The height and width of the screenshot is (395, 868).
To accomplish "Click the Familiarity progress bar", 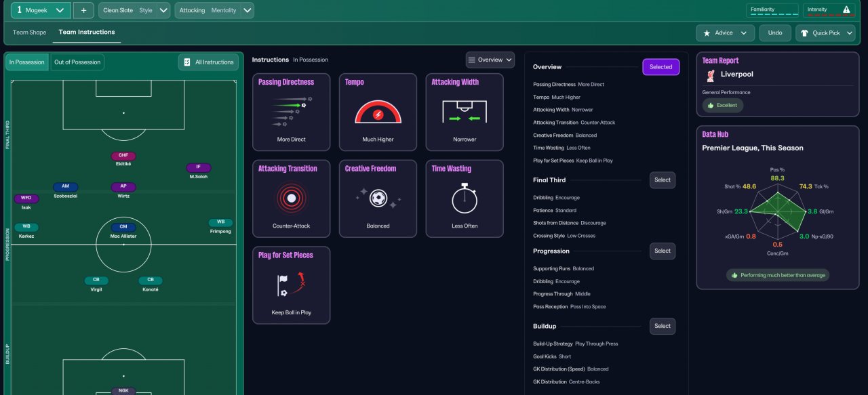I will [x=772, y=15].
